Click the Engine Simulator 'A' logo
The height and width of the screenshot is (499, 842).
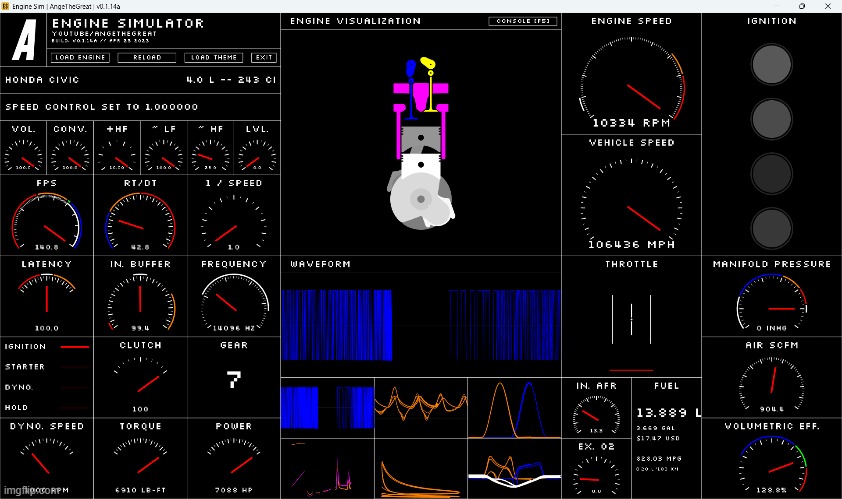[x=24, y=41]
